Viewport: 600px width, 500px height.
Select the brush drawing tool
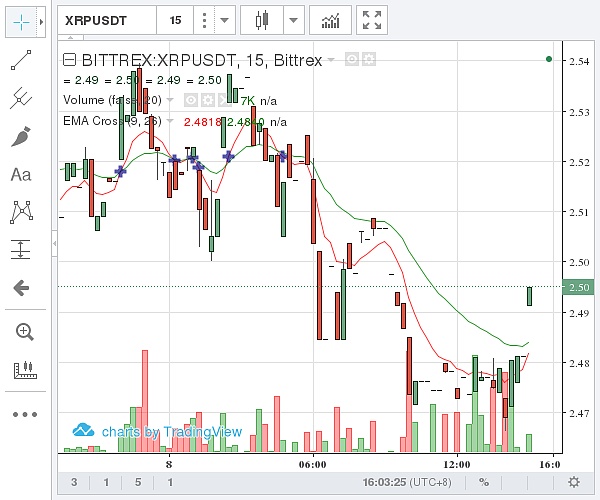(21, 137)
